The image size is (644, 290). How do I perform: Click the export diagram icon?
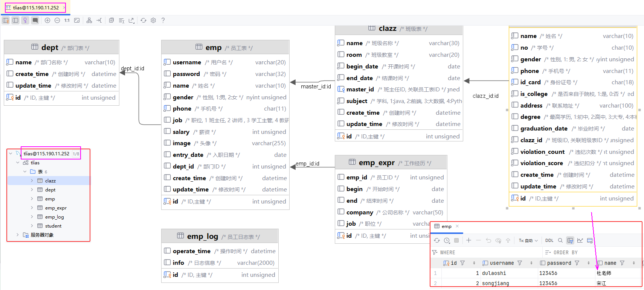click(x=131, y=20)
